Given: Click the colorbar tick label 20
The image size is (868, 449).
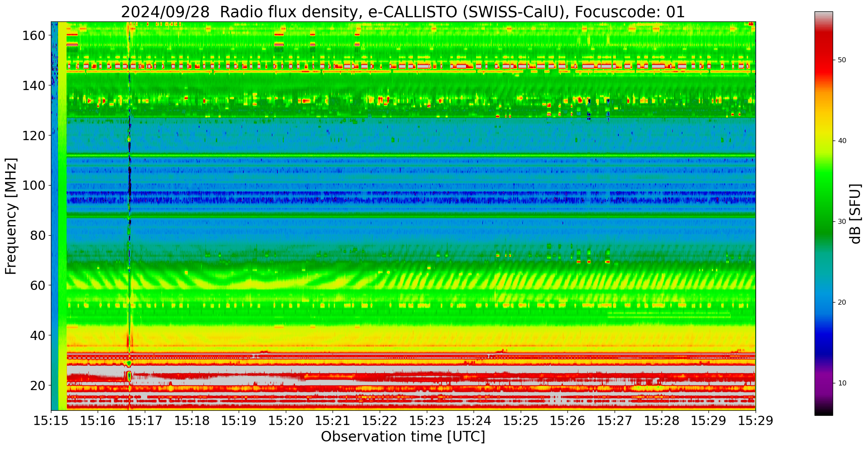Looking at the screenshot, I should pyautogui.click(x=842, y=303).
